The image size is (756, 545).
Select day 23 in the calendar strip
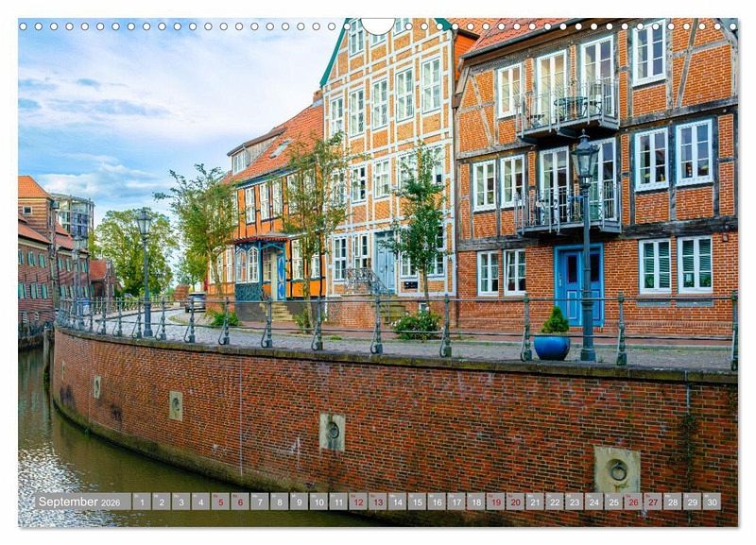574,502
